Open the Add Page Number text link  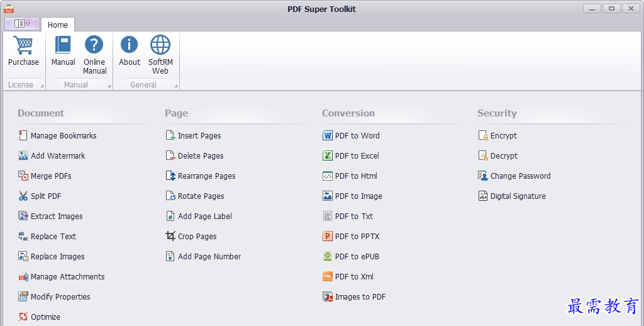point(209,257)
